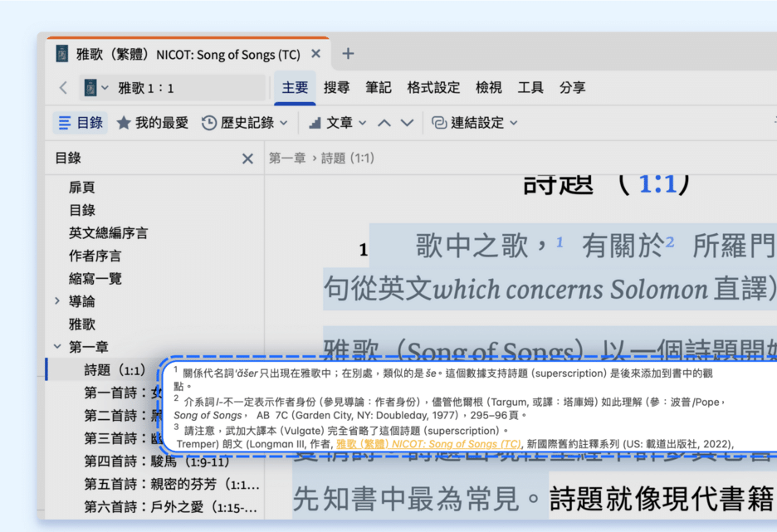Open the 雅歌（繁體）NICOT citation link
Screen dimensions: 777x532
point(428,444)
